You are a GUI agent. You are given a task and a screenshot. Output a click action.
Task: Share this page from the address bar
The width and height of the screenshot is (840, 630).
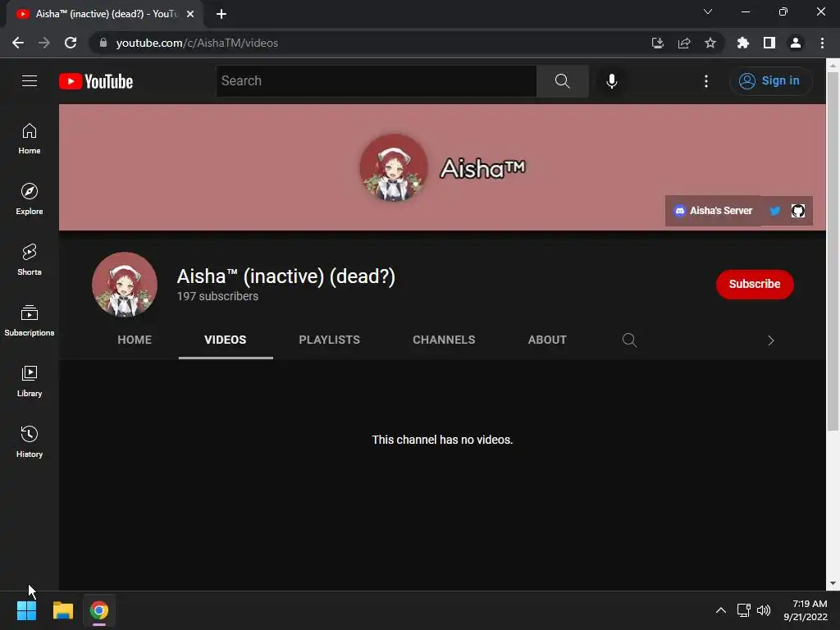(683, 43)
